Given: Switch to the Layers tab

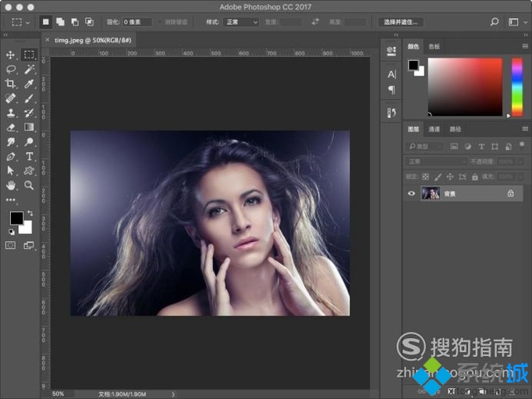Looking at the screenshot, I should [x=413, y=129].
